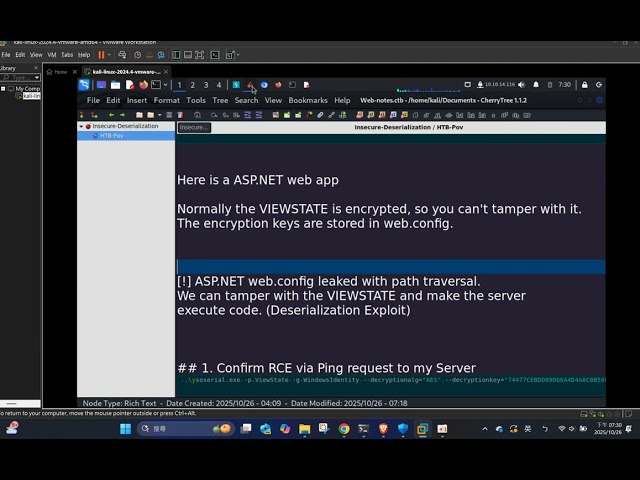This screenshot has width=640, height=480.
Task: Click the find in nodes toolbar icon
Action: click(197, 115)
